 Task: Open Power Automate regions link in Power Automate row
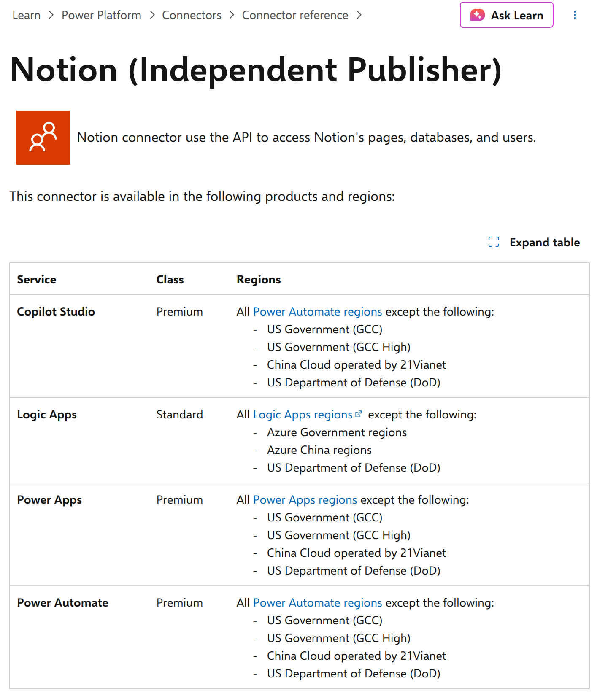[x=318, y=603]
